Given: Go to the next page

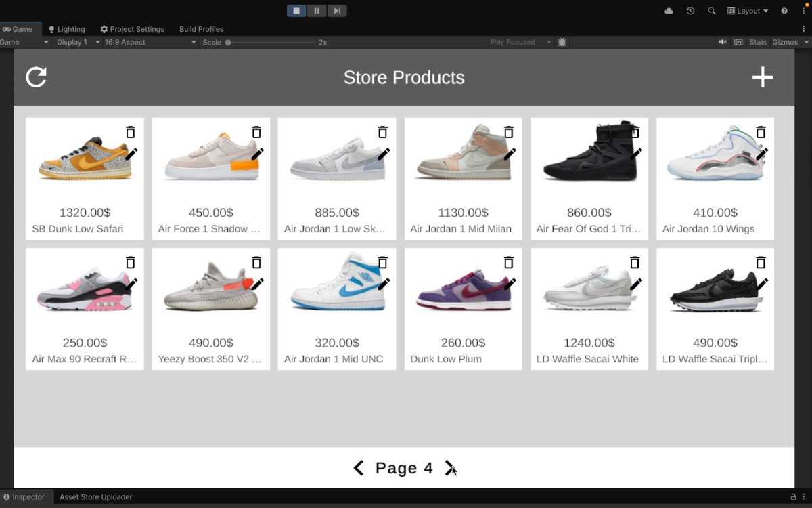Looking at the screenshot, I should 449,468.
